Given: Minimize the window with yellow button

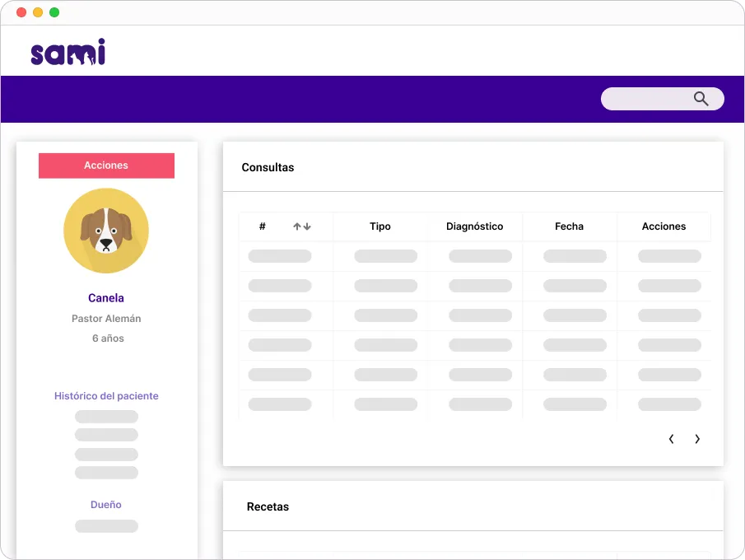Looking at the screenshot, I should pyautogui.click(x=38, y=12).
